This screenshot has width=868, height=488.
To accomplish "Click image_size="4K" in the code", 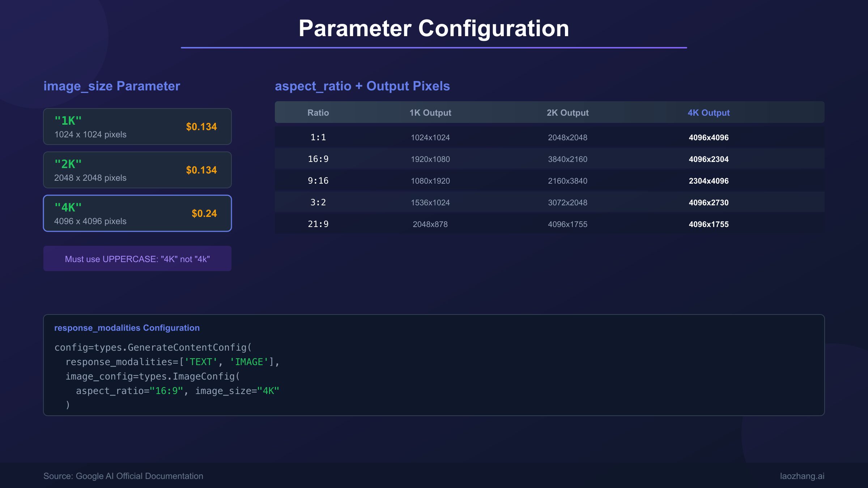I will pos(237,391).
